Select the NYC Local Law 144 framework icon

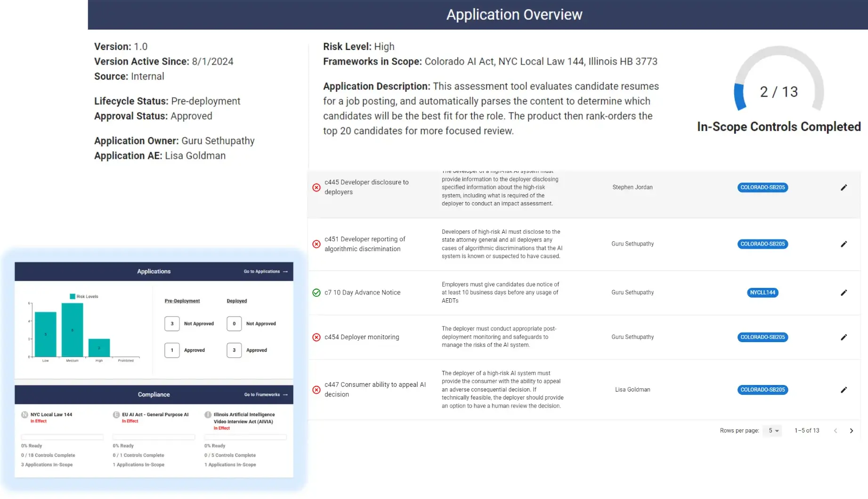[x=24, y=414]
